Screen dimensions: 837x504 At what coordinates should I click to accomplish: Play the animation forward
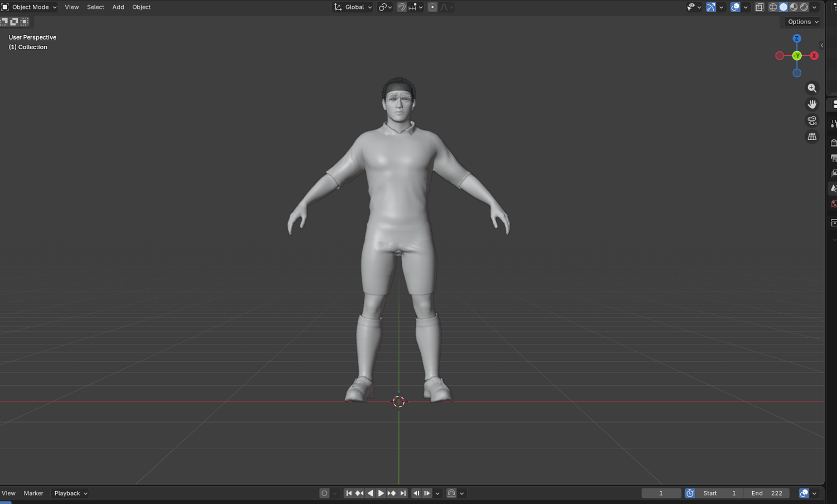click(381, 493)
